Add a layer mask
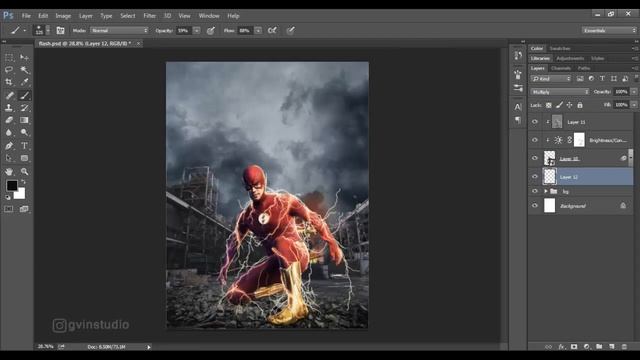 pos(574,347)
